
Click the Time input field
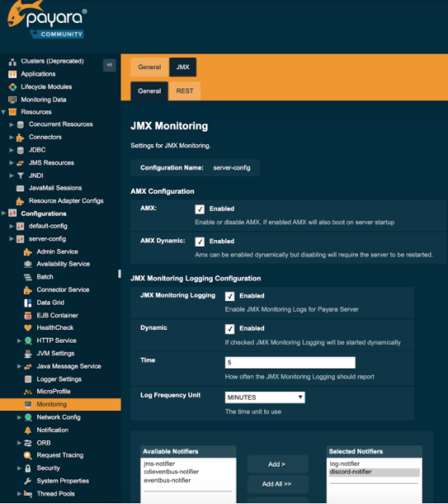tap(289, 363)
